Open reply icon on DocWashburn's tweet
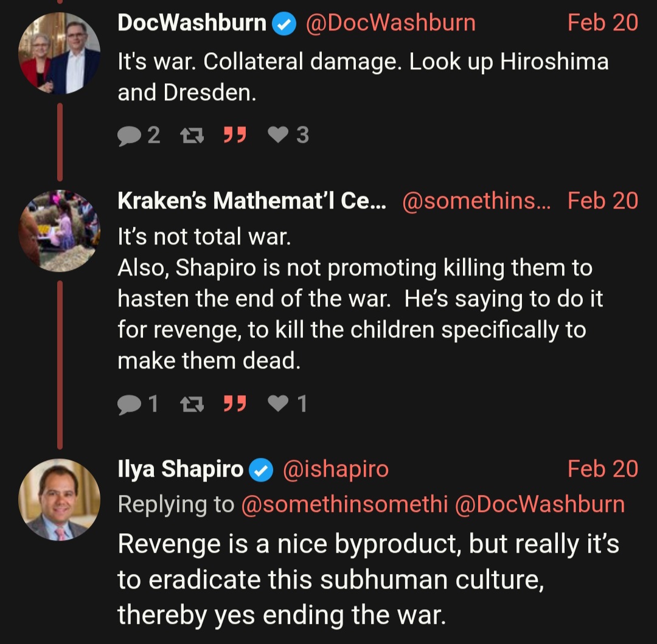657x644 pixels. pyautogui.click(x=129, y=135)
